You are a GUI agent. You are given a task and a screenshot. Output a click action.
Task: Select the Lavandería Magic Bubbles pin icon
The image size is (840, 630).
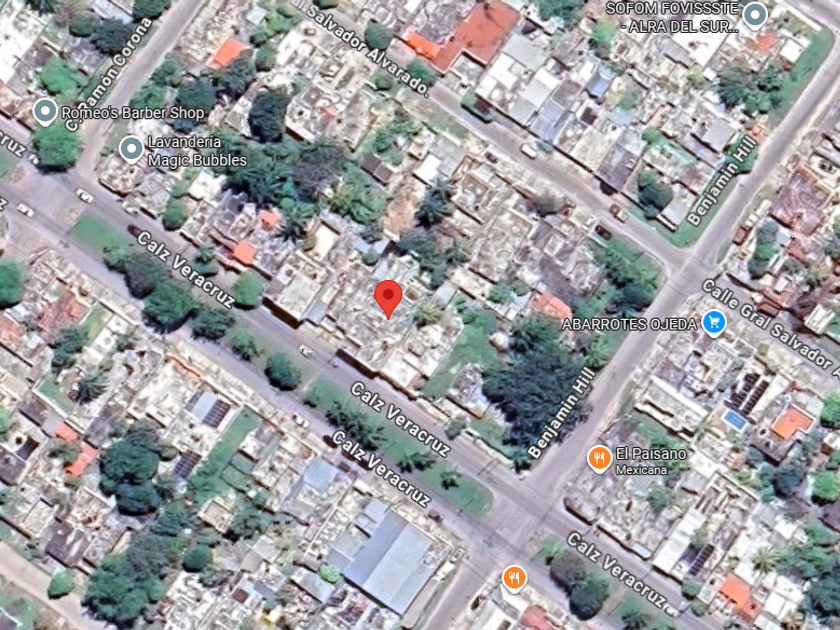[x=131, y=149]
